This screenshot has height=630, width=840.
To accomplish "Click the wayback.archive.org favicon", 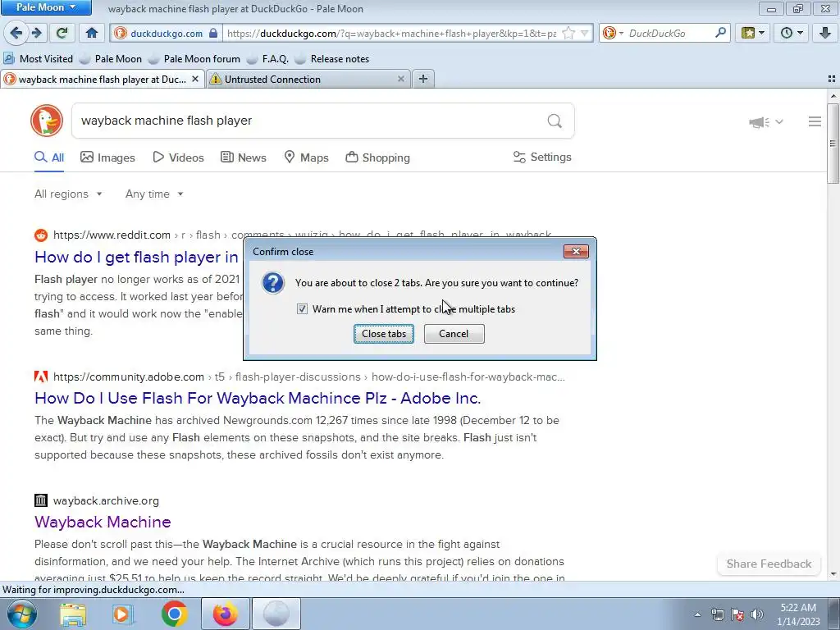I will [41, 500].
